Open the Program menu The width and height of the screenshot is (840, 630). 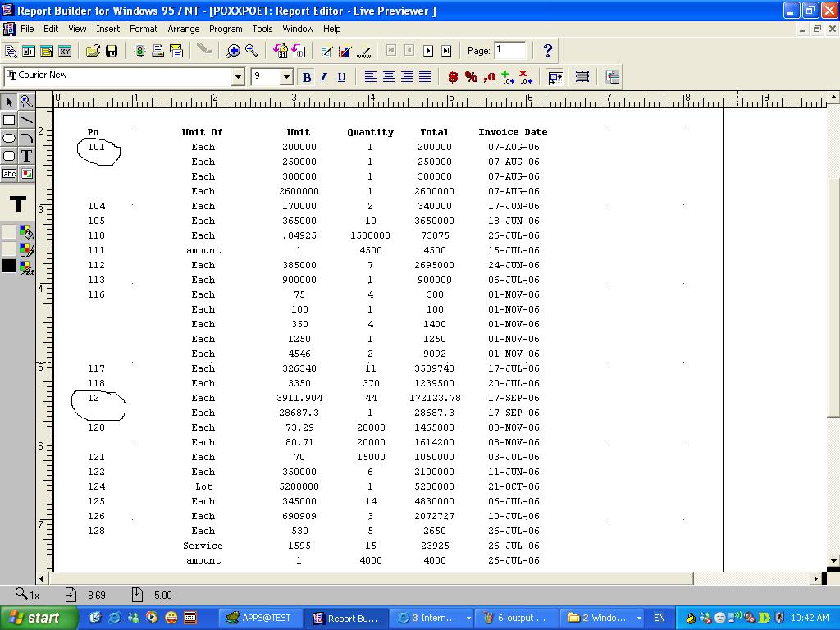point(226,29)
